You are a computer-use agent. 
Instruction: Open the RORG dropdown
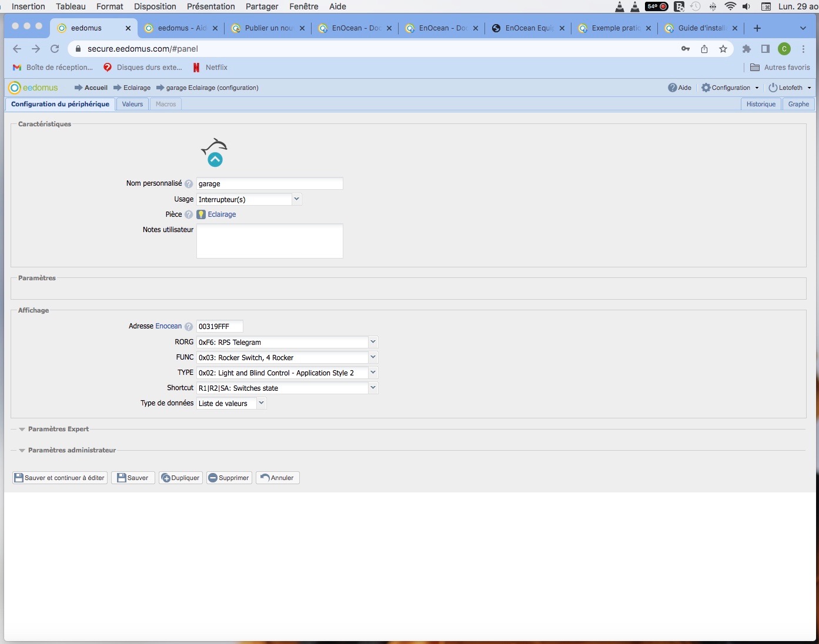coord(373,342)
